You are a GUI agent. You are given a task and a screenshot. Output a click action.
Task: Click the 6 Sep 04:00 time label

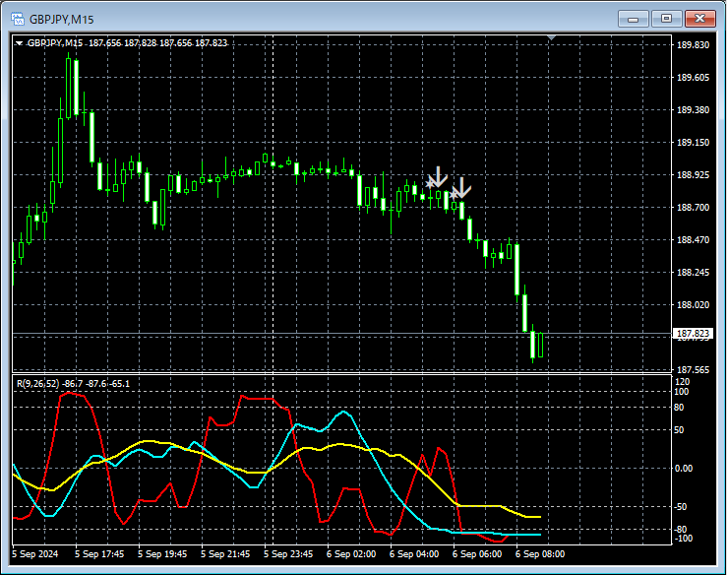click(414, 554)
